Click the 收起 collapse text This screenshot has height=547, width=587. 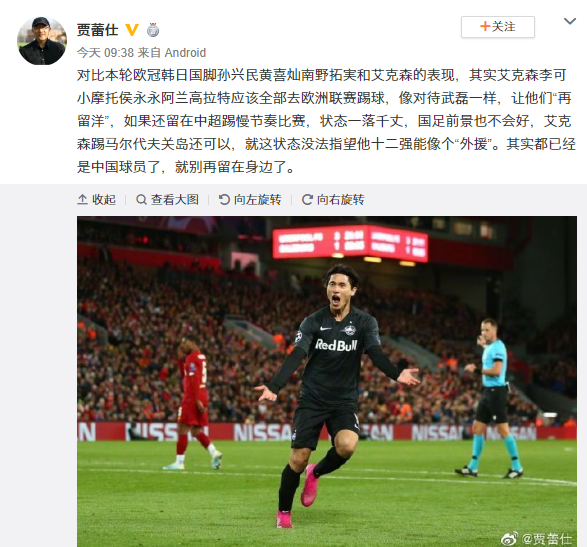(x=104, y=200)
